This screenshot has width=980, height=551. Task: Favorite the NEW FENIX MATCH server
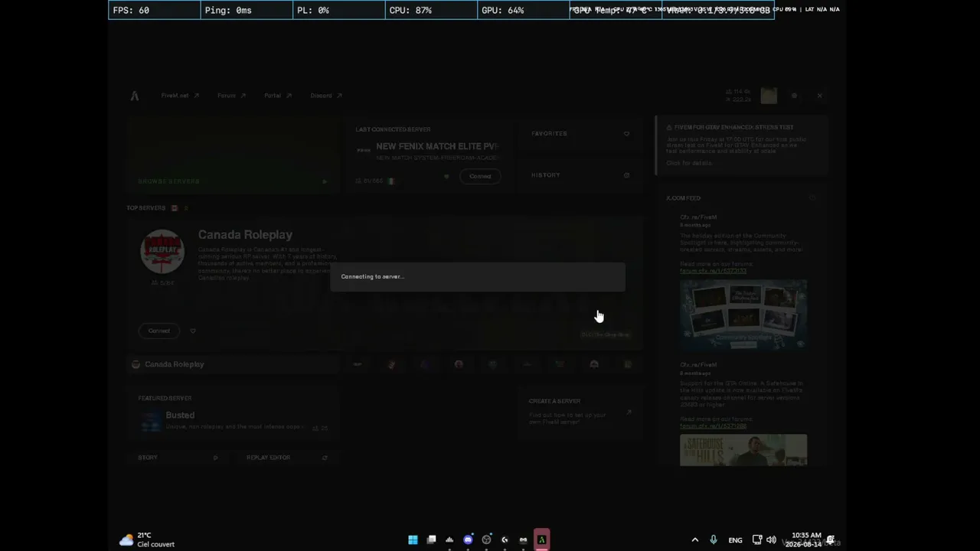446,176
